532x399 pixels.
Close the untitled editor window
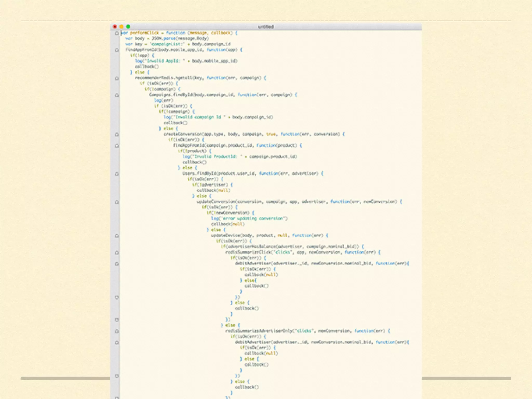click(x=115, y=26)
